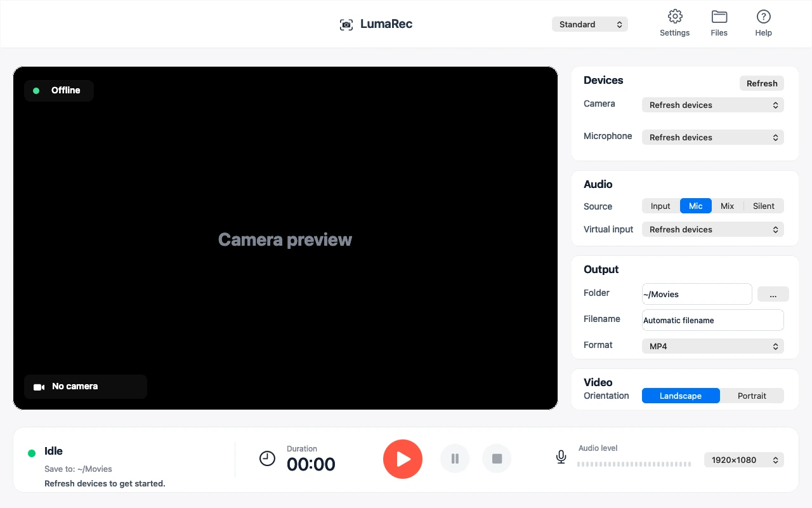812x508 pixels.
Task: Open the Virtual input dropdown
Action: pyautogui.click(x=713, y=229)
